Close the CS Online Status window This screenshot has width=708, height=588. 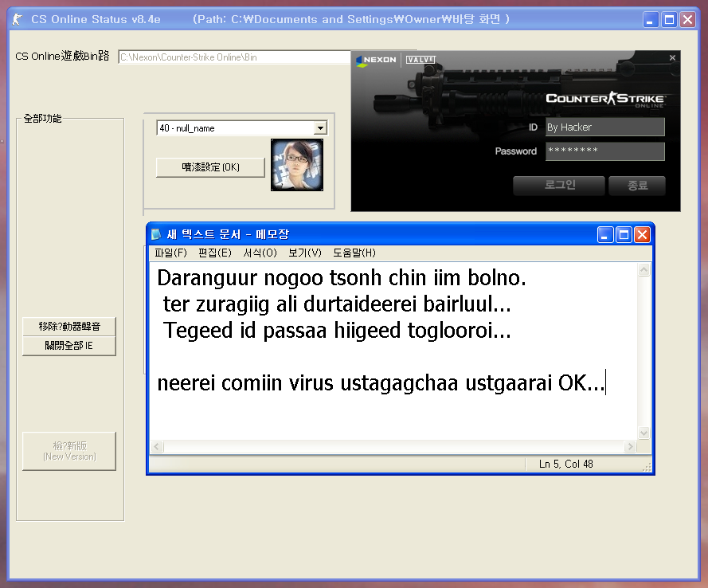[x=687, y=20]
